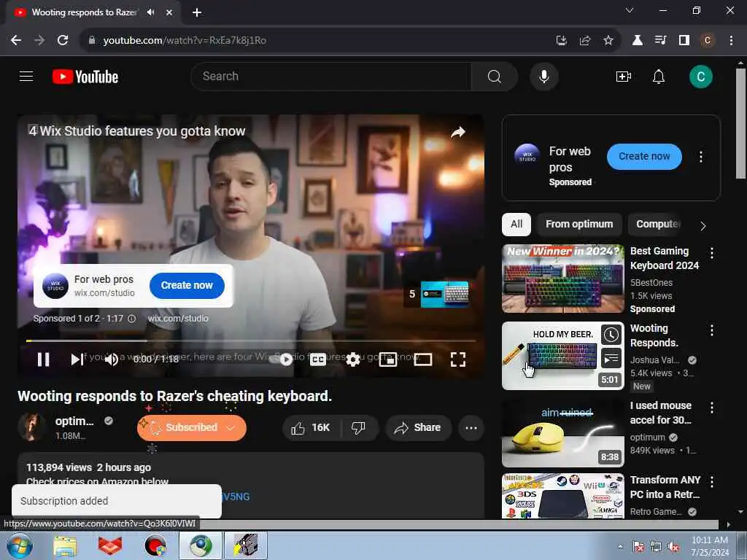Open the browser media controls icon
This screenshot has height=560, width=747.
coord(660,41)
